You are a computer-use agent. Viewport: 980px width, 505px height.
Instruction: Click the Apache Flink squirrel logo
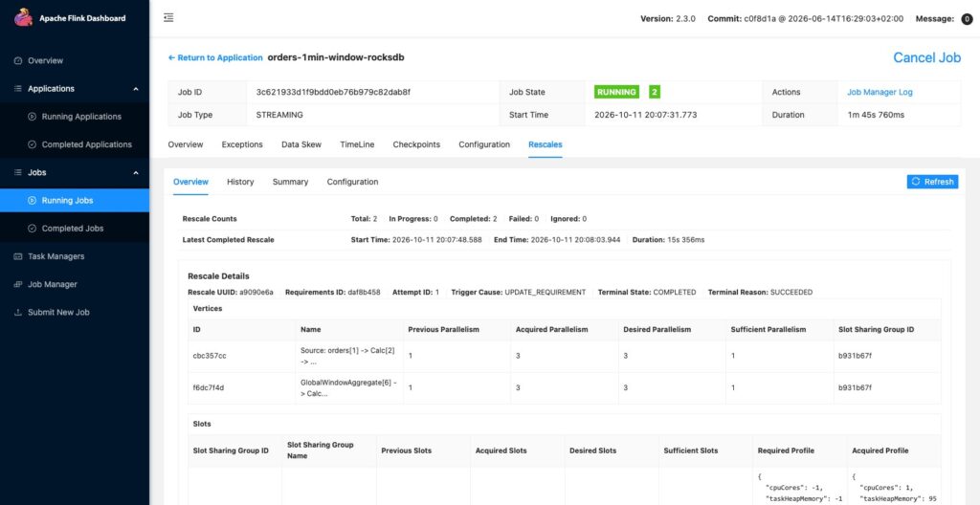(x=24, y=18)
